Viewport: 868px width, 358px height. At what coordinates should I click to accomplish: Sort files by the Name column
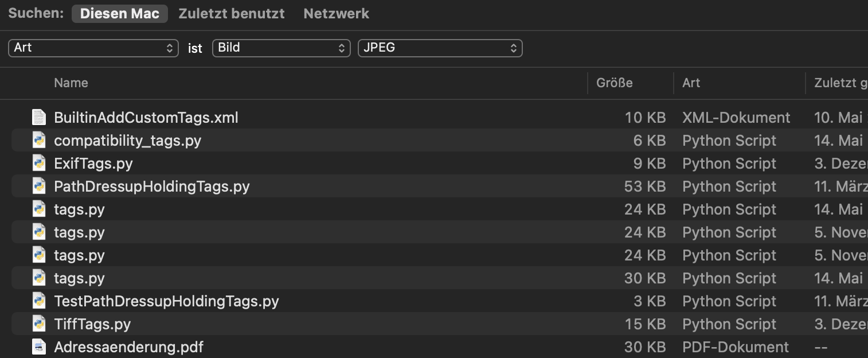coord(71,83)
